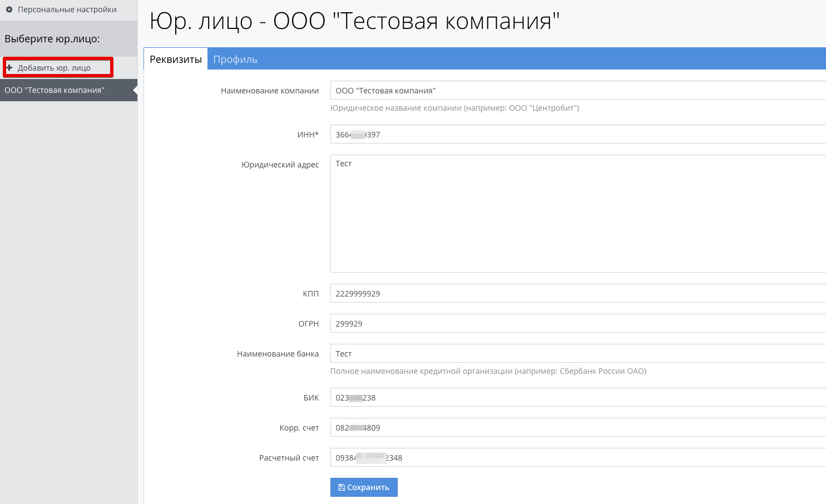
Task: Click the plus icon for adding юр. лицо
Action: [x=9, y=68]
